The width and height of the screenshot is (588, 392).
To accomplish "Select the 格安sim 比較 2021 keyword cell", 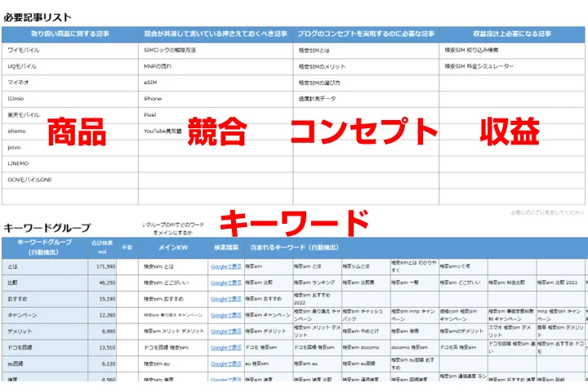I will [560, 283].
